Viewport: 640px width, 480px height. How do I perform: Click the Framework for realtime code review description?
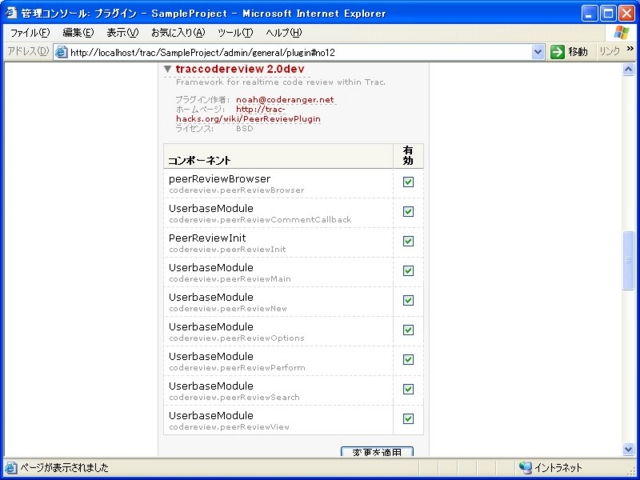(x=281, y=82)
